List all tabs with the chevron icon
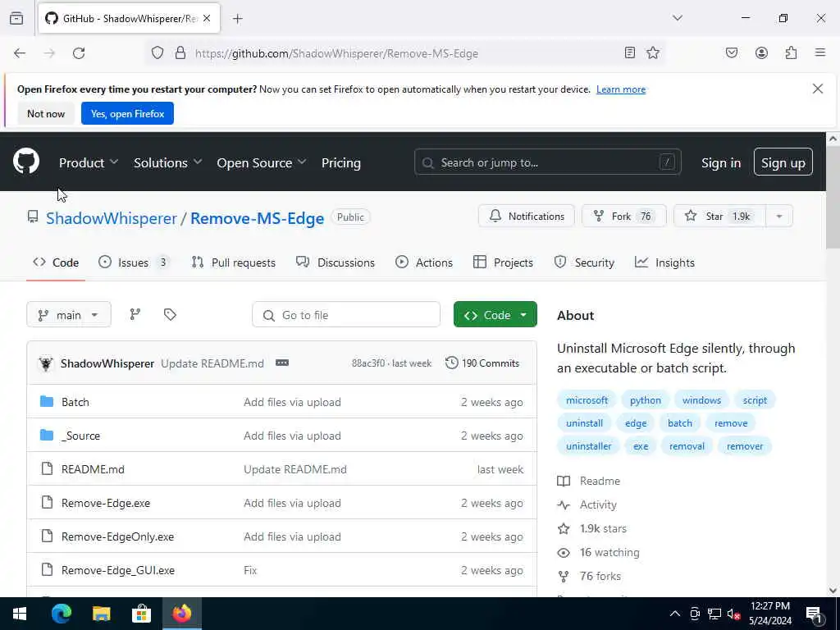 [x=677, y=18]
